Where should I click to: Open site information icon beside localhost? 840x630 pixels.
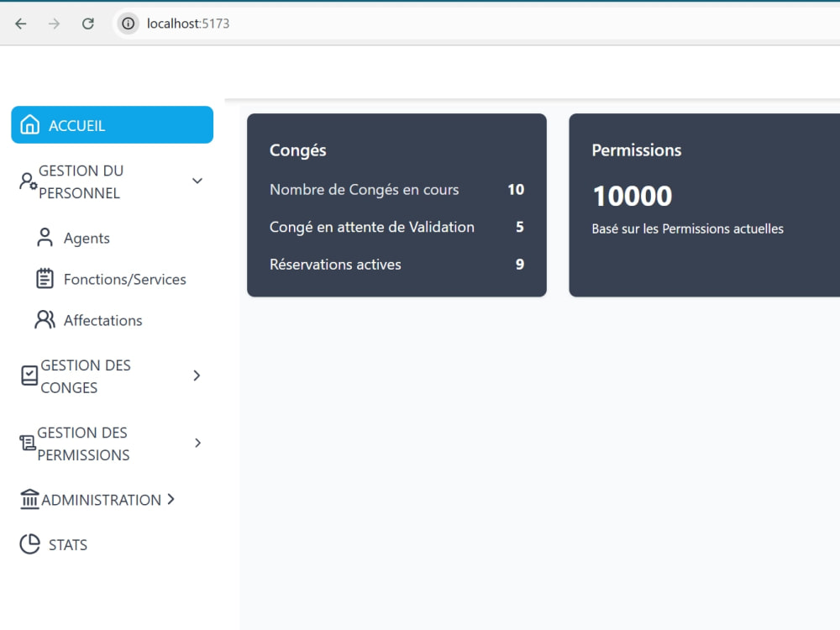click(128, 24)
